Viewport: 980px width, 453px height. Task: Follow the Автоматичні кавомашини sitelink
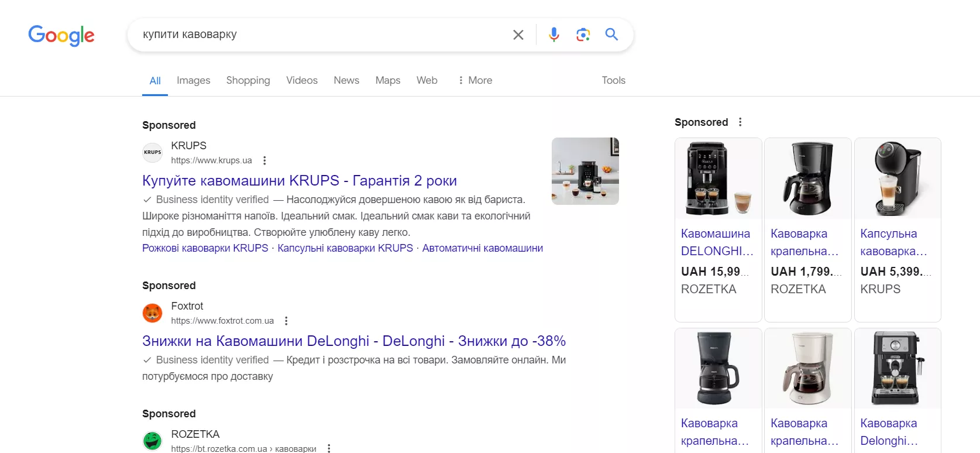[x=483, y=248]
